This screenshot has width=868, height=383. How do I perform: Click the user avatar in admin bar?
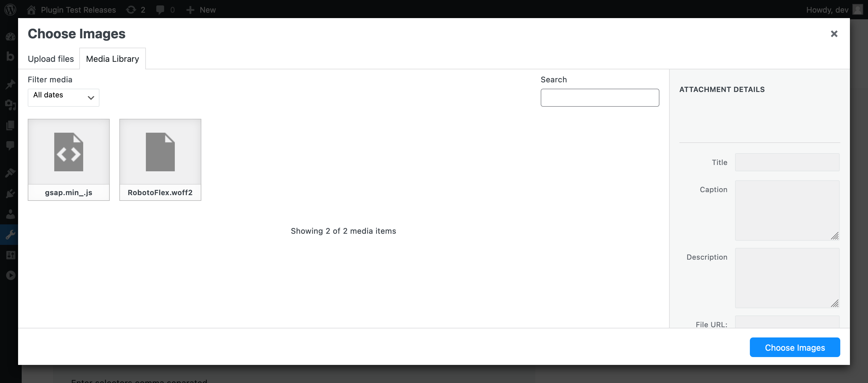[x=857, y=9]
